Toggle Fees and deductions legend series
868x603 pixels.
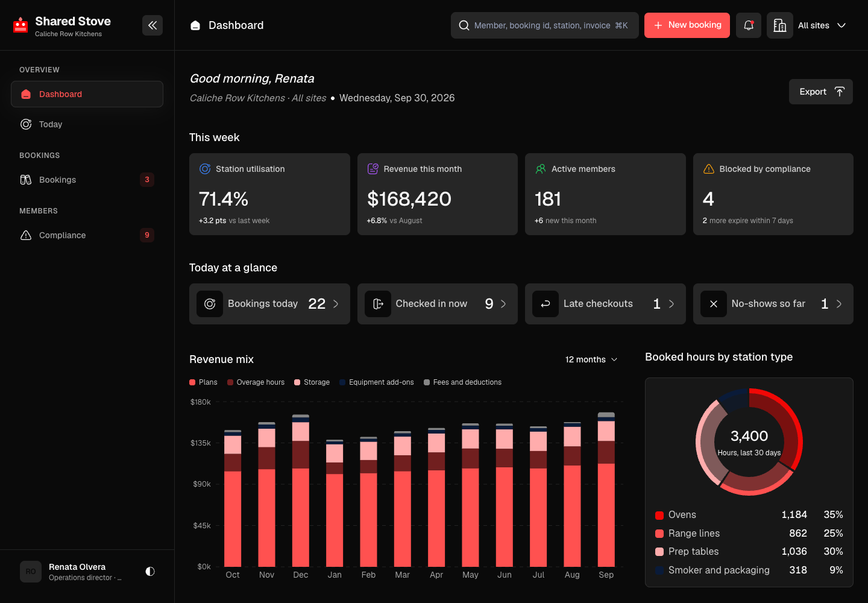point(462,382)
